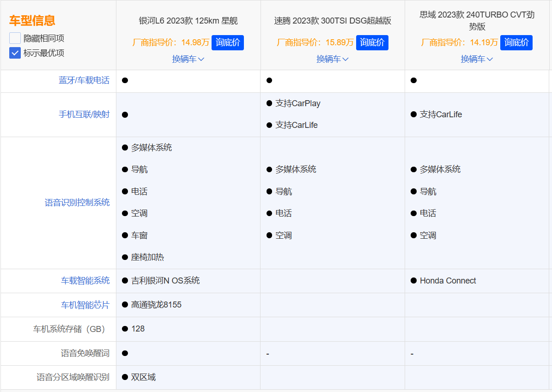Open the 语音识别控制系统 parameter link
This screenshot has width=552, height=392.
tap(77, 202)
